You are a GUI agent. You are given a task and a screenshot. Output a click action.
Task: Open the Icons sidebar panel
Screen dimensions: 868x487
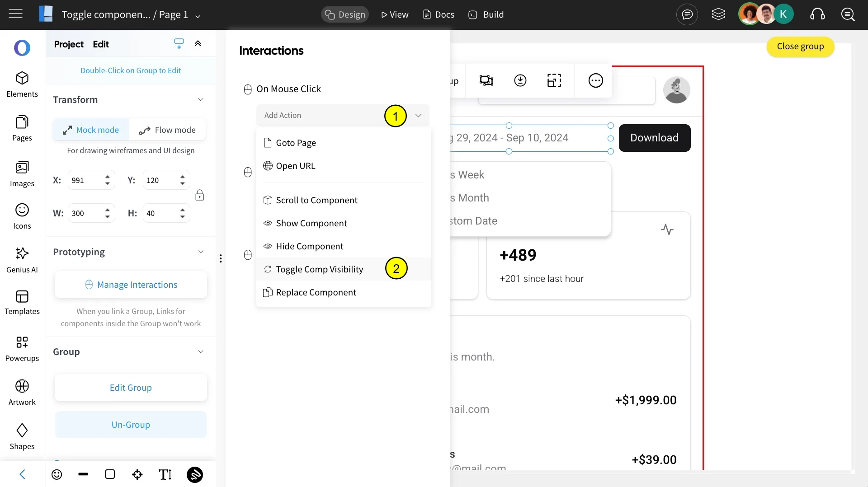coord(22,216)
